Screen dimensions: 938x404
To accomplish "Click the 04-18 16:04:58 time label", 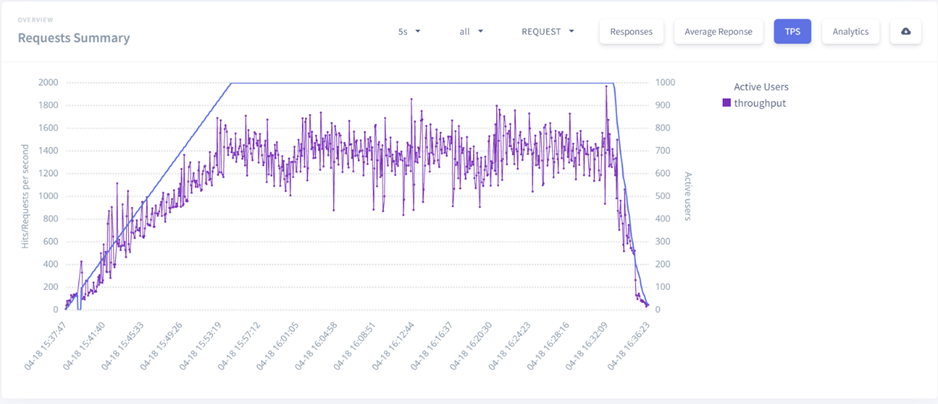I will tap(318, 346).
